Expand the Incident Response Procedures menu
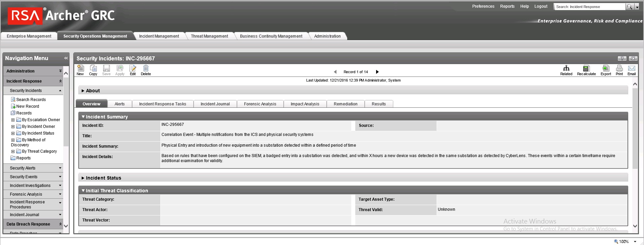The width and height of the screenshot is (644, 245). click(60, 203)
